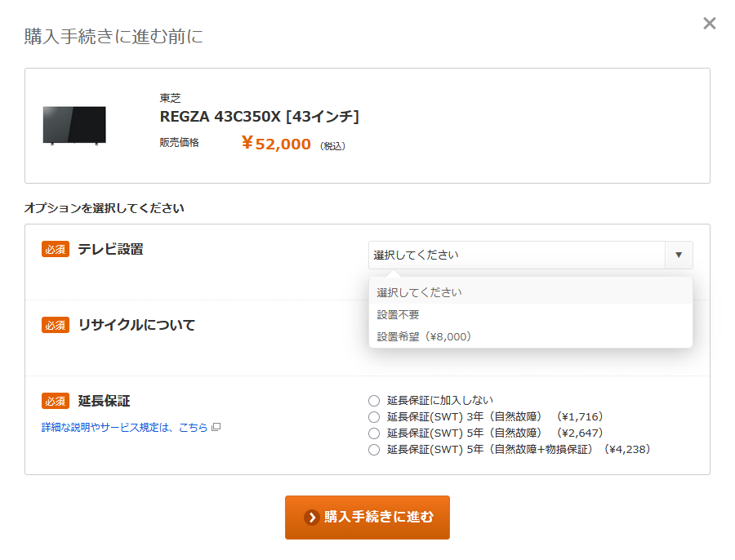Click the 必須 badge next to テレビ設置
Image resolution: width=735 pixels, height=560 pixels.
(56, 250)
